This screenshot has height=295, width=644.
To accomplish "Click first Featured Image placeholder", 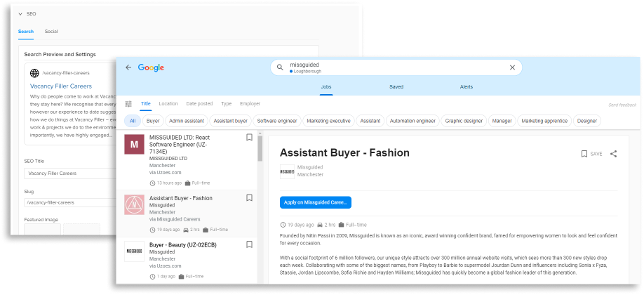I will (42, 229).
